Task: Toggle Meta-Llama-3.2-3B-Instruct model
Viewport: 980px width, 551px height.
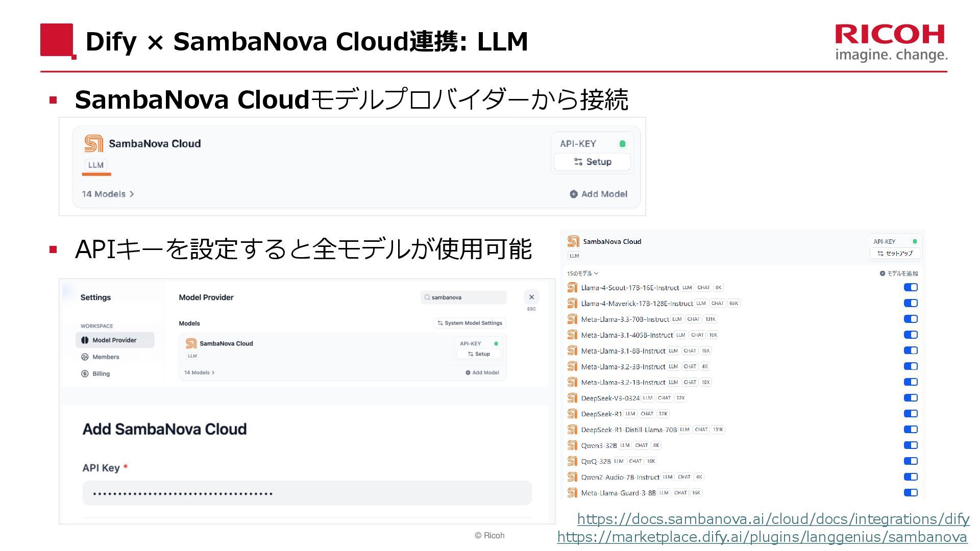Action: tap(911, 366)
